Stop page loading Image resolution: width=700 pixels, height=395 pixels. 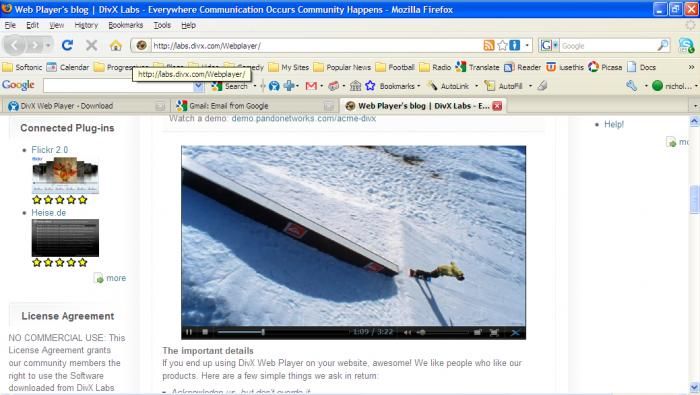pyautogui.click(x=92, y=45)
